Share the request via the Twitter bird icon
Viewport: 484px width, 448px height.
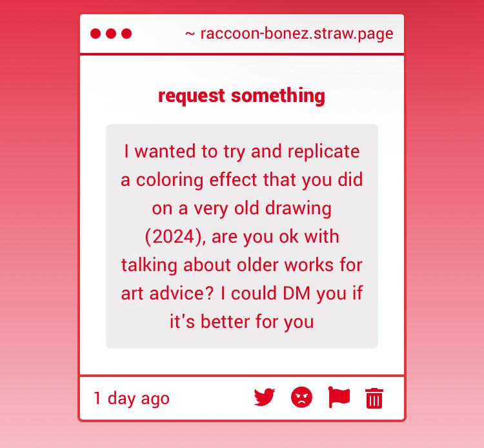coord(265,398)
